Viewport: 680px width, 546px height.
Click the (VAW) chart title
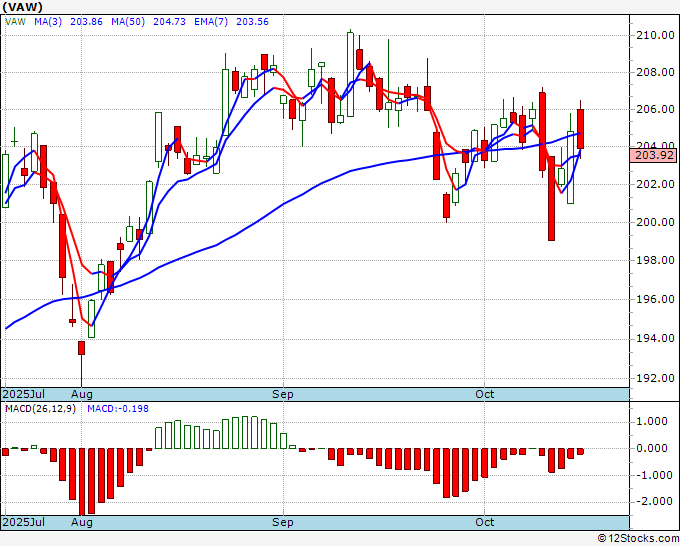23,7
